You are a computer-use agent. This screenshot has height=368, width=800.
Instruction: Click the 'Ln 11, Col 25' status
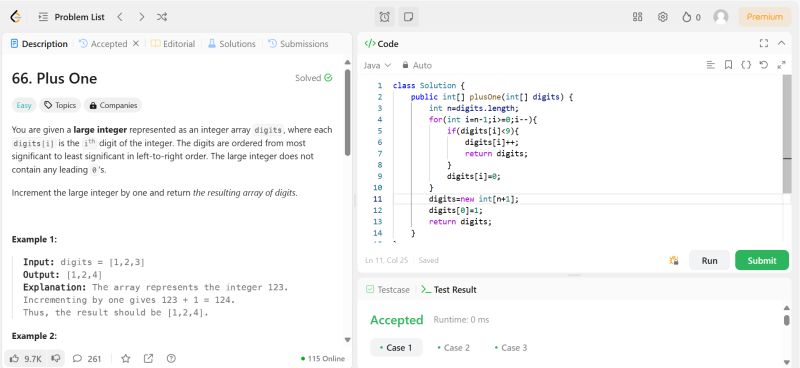click(x=386, y=260)
